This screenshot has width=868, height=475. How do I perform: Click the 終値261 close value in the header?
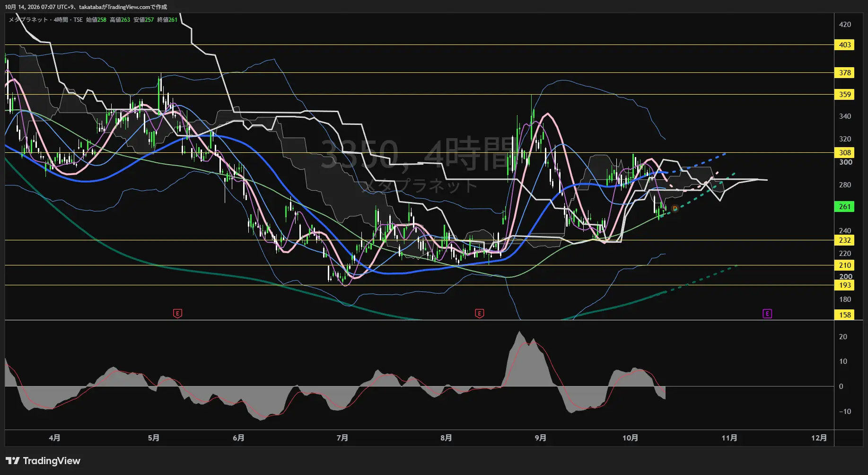point(167,20)
